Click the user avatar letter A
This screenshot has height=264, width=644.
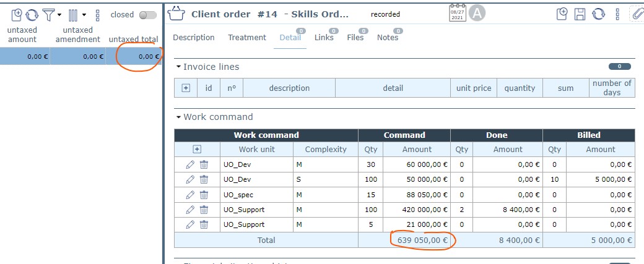[477, 13]
